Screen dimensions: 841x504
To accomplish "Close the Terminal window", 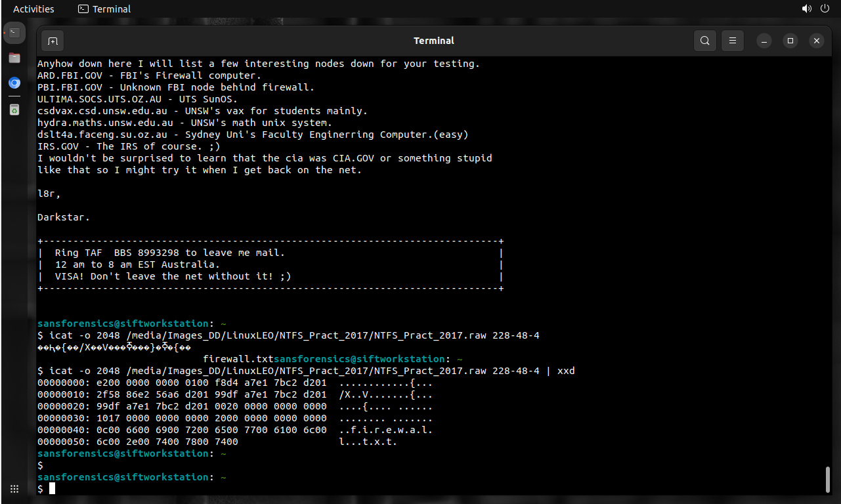I will [816, 41].
